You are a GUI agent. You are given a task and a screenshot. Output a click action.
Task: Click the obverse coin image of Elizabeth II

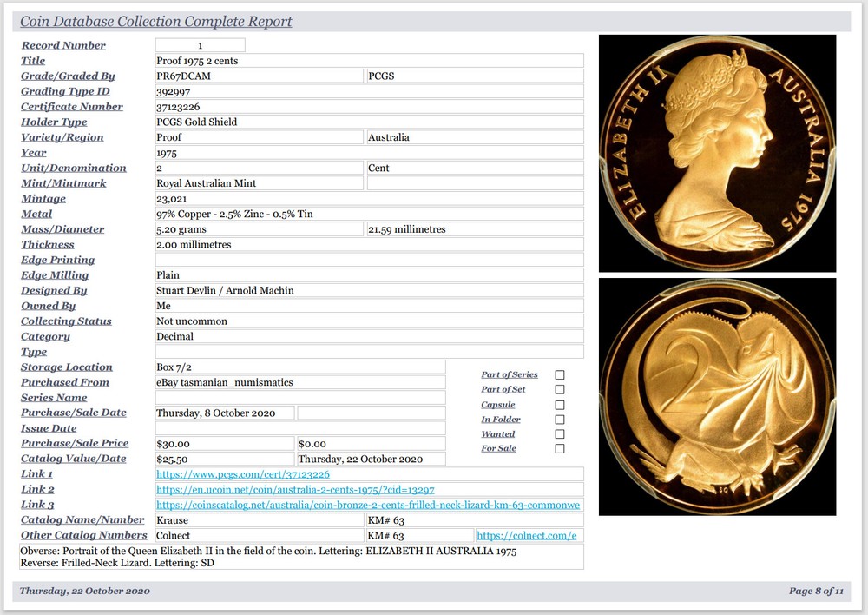(717, 153)
